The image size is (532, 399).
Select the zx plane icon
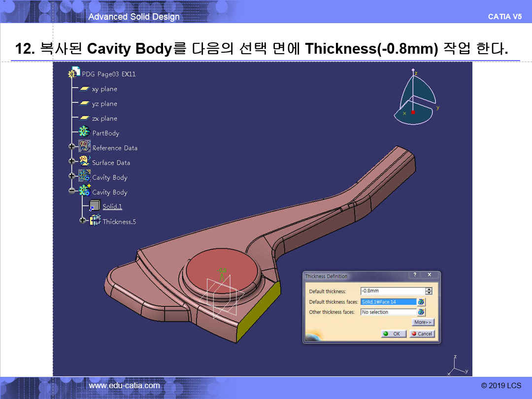click(84, 118)
